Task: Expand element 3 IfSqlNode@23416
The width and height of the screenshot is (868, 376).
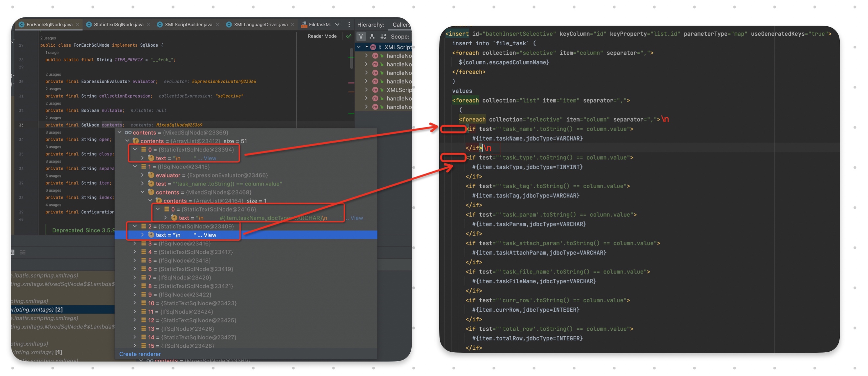Action: (135, 244)
